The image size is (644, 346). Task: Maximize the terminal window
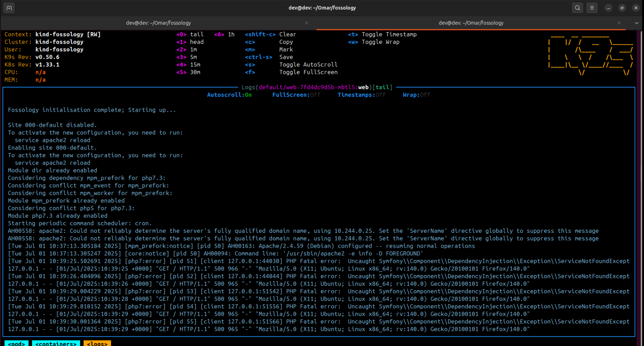tap(622, 8)
